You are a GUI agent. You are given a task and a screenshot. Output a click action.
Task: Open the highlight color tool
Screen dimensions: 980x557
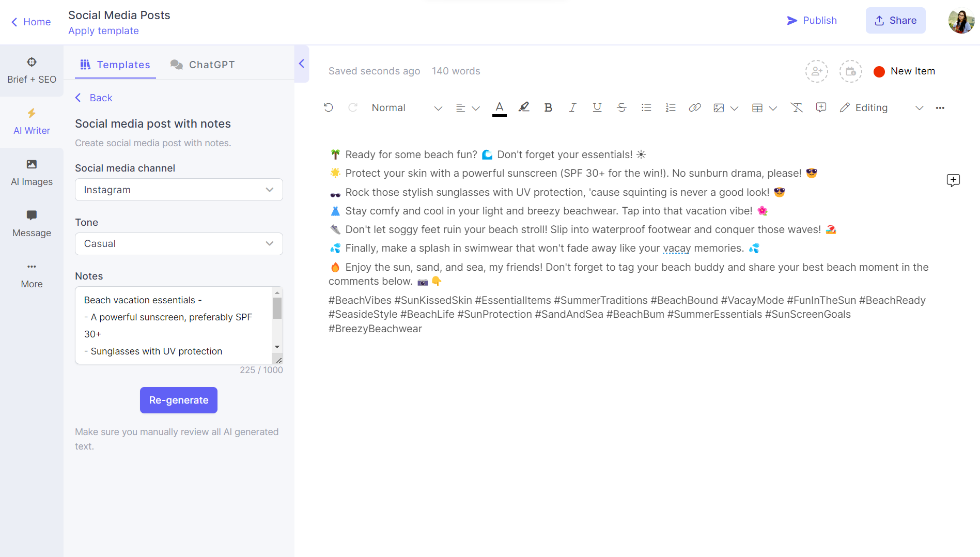click(524, 107)
